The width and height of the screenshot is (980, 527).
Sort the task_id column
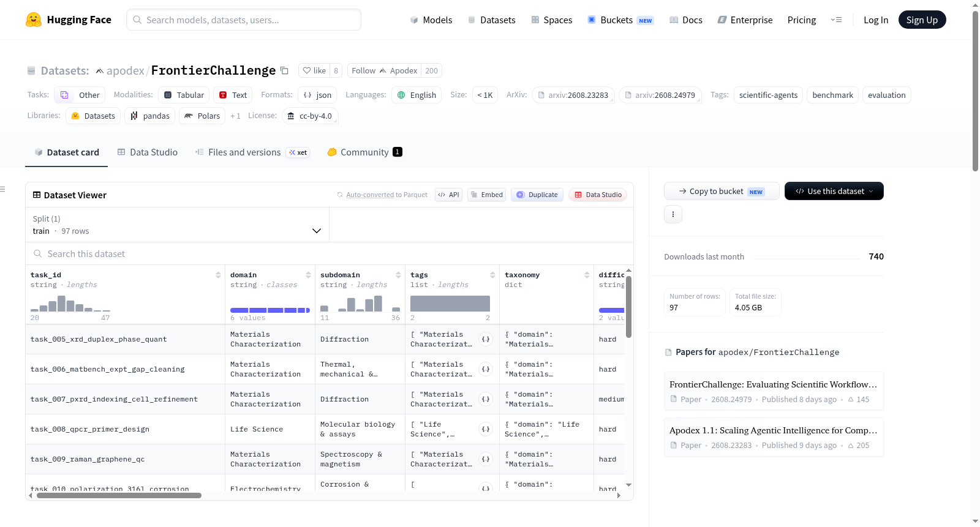[x=218, y=275]
